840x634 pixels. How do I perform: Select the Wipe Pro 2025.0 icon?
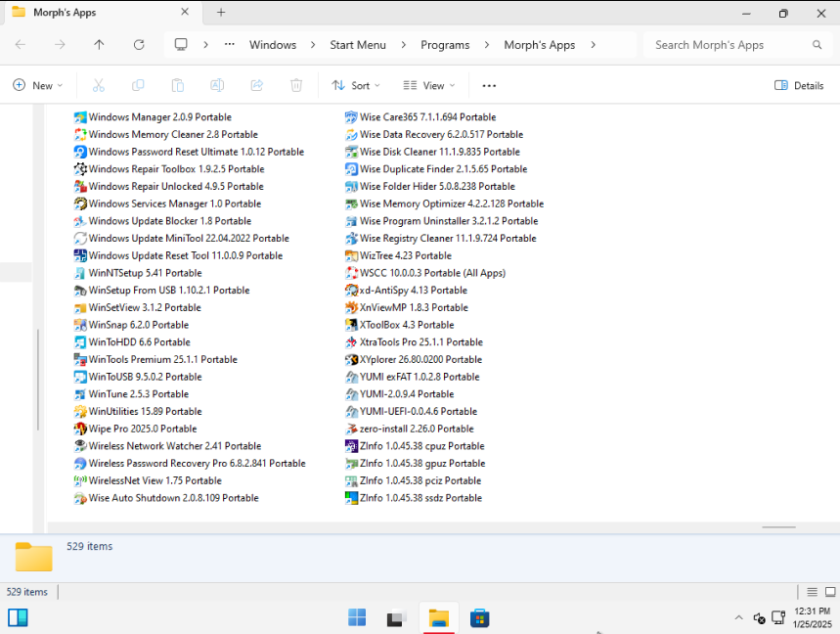click(x=80, y=429)
